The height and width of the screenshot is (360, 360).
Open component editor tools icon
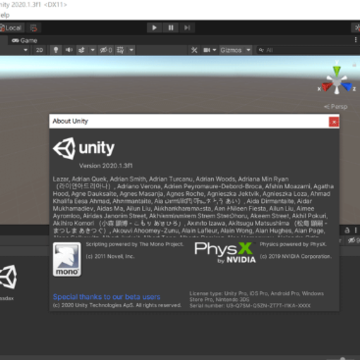coord(194,50)
